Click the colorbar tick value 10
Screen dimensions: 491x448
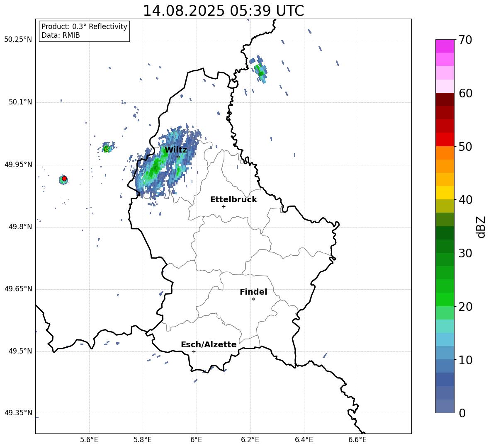(x=465, y=360)
